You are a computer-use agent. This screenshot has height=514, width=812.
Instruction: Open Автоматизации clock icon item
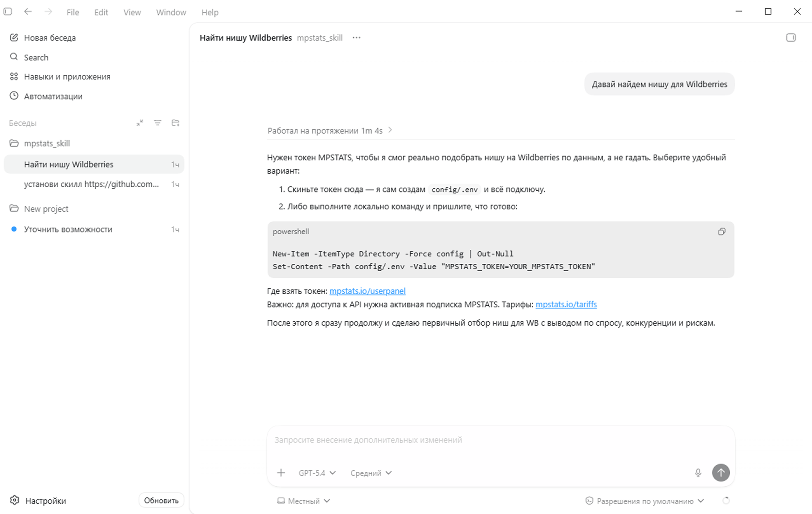click(14, 96)
